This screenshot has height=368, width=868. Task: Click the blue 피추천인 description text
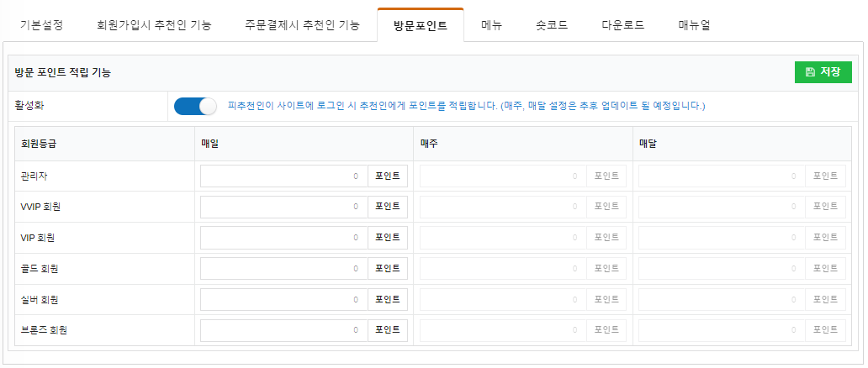pyautogui.click(x=467, y=106)
